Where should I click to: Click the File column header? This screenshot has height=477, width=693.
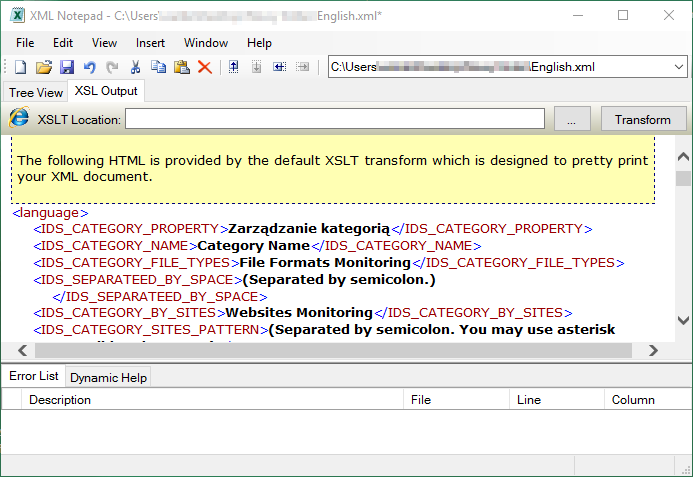(457, 400)
